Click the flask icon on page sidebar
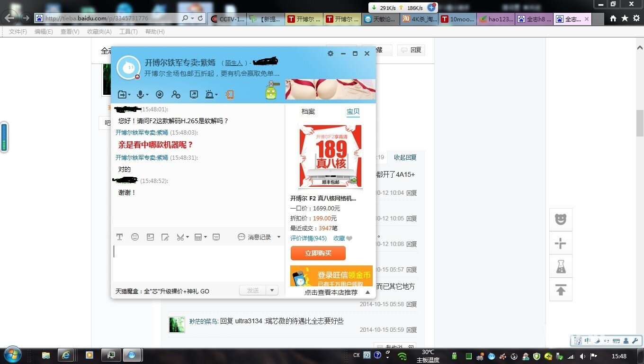This screenshot has width=644, height=364. click(561, 266)
